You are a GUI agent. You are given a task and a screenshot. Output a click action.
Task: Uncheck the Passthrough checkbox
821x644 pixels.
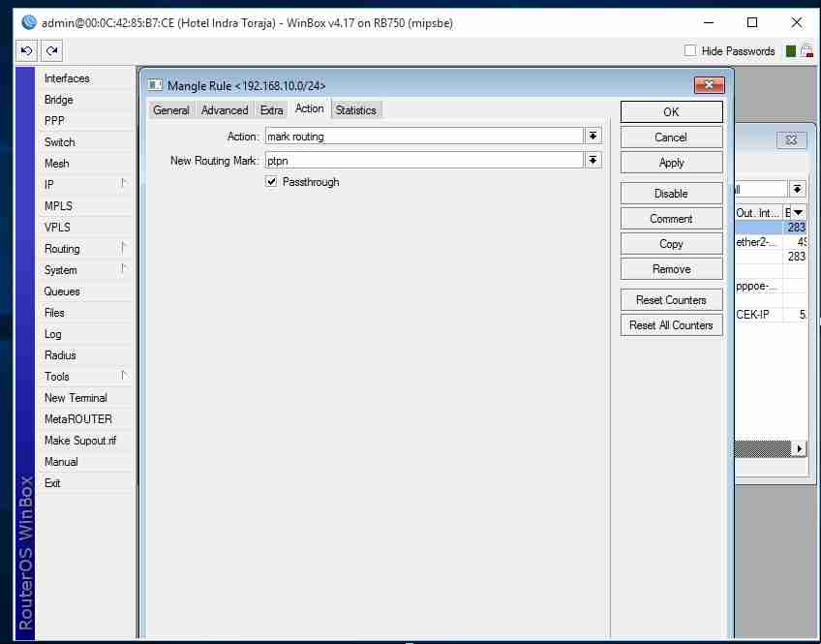tap(271, 182)
